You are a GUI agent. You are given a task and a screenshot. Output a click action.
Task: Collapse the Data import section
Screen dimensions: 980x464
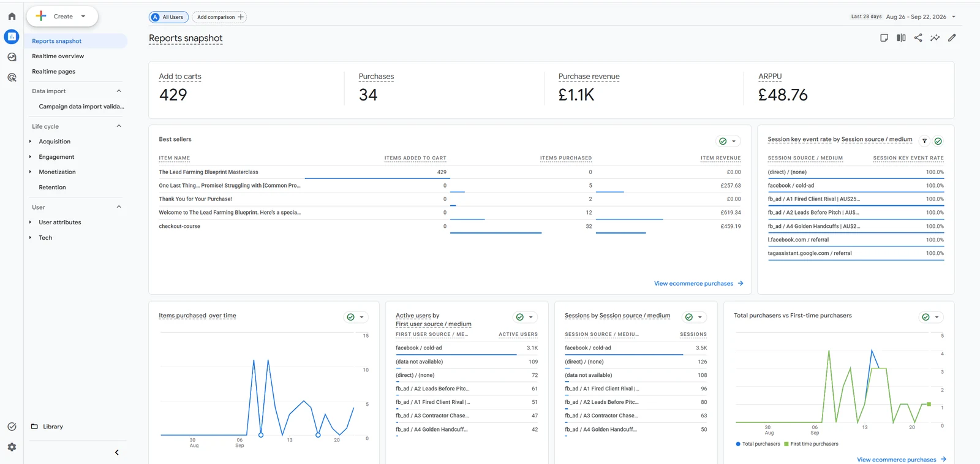click(119, 91)
